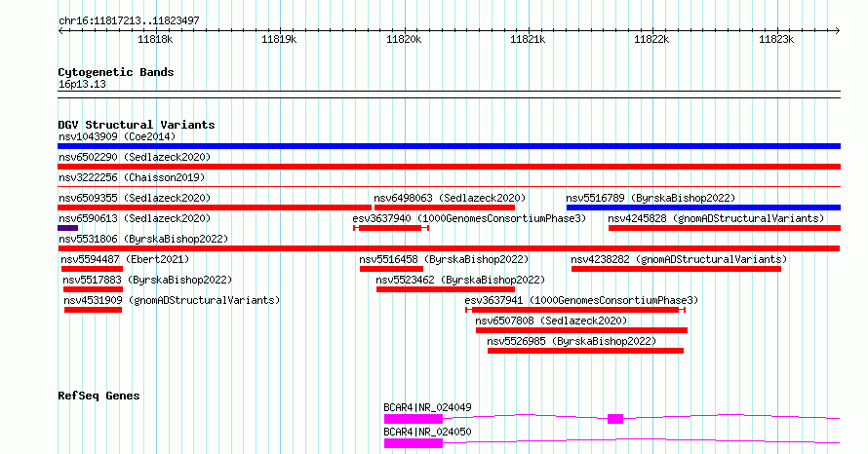Click the nsv3222256 (Chaisson2019) label

click(x=132, y=177)
